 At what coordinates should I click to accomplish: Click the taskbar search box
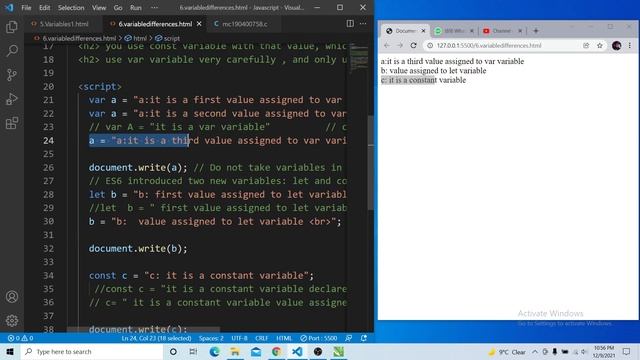click(92, 351)
